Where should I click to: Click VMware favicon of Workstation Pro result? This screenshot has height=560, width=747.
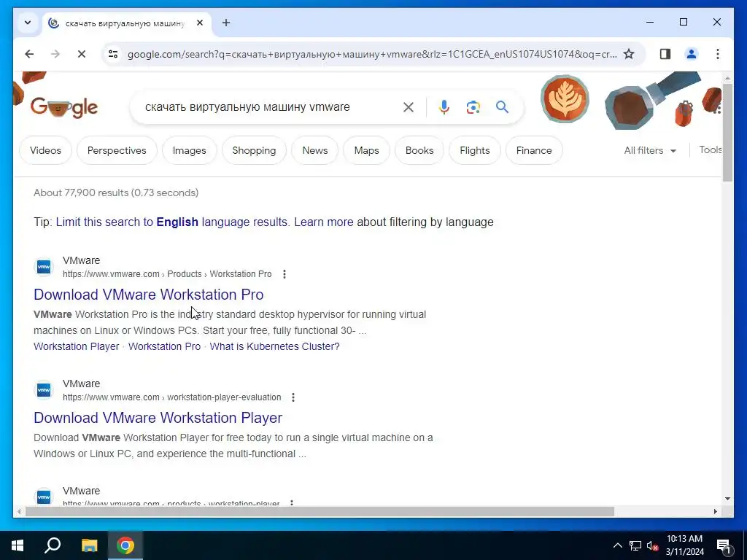click(44, 267)
